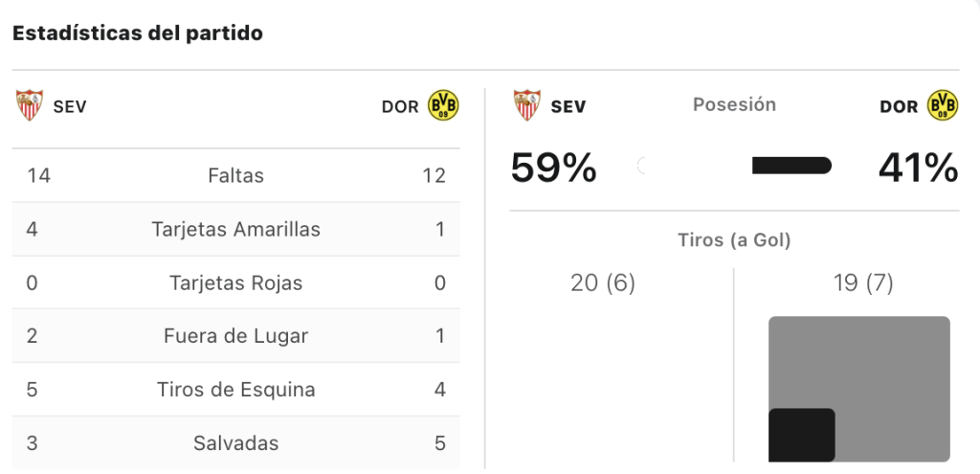This screenshot has width=980, height=474.
Task: Click the Sevilla crest in stats table header
Action: point(30,105)
